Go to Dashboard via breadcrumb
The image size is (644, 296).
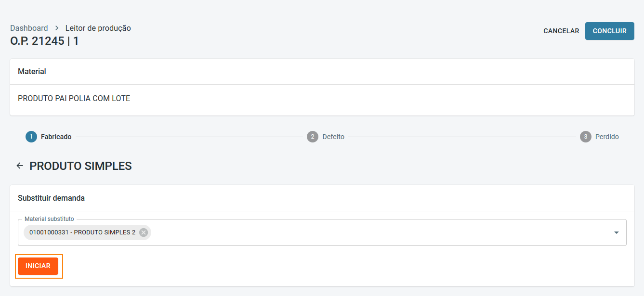(x=29, y=28)
